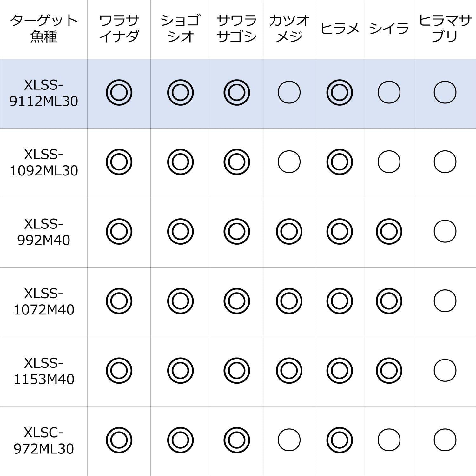Click single circle for XLSS-1092ML30 under ヒラマサ ブリ
Image resolution: width=476 pixels, height=476 pixels.
[x=445, y=162]
